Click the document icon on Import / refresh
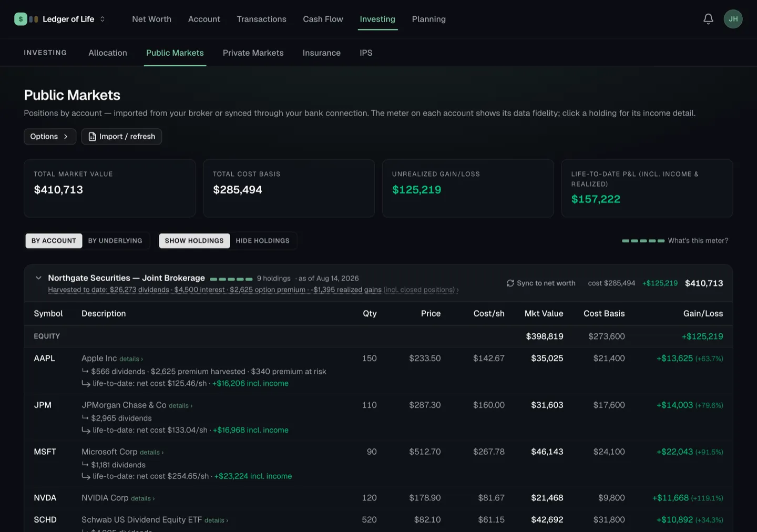This screenshot has width=757, height=532. (92, 137)
